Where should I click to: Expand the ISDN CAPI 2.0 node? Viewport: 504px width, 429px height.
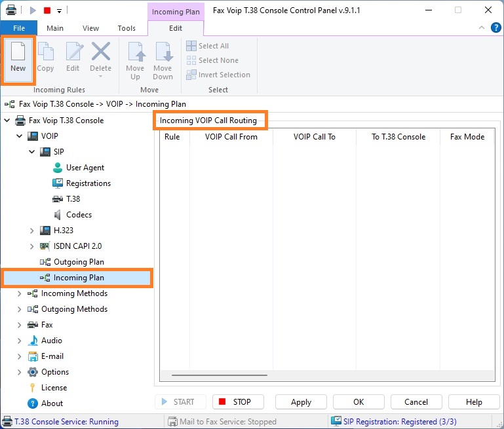[x=32, y=246]
